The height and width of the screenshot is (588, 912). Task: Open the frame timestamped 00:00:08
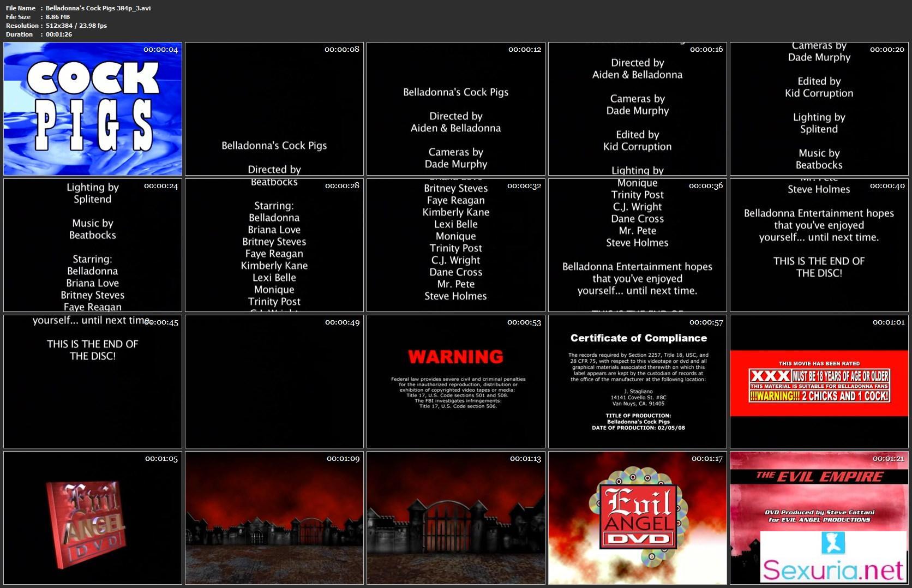[274, 109]
